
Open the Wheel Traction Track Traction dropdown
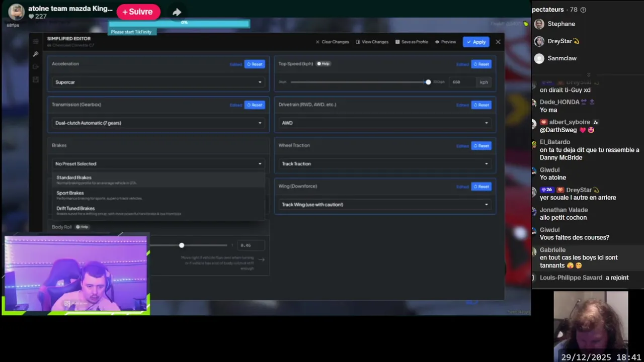pos(385,163)
